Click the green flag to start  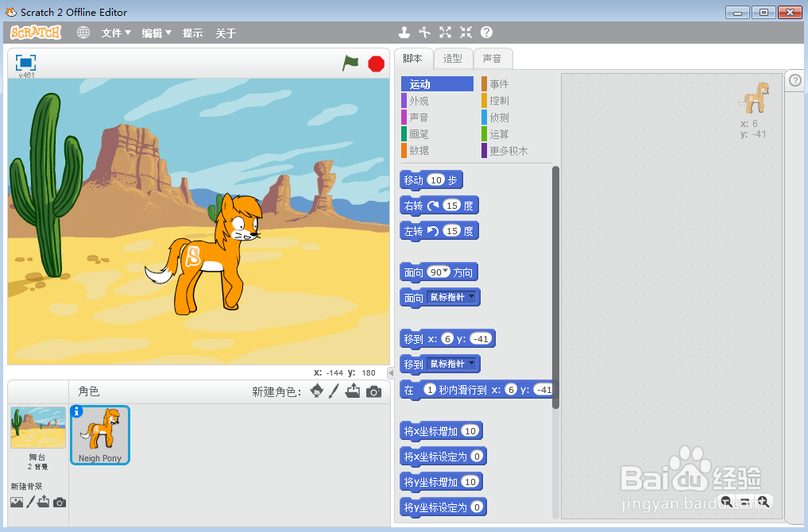pyautogui.click(x=350, y=64)
